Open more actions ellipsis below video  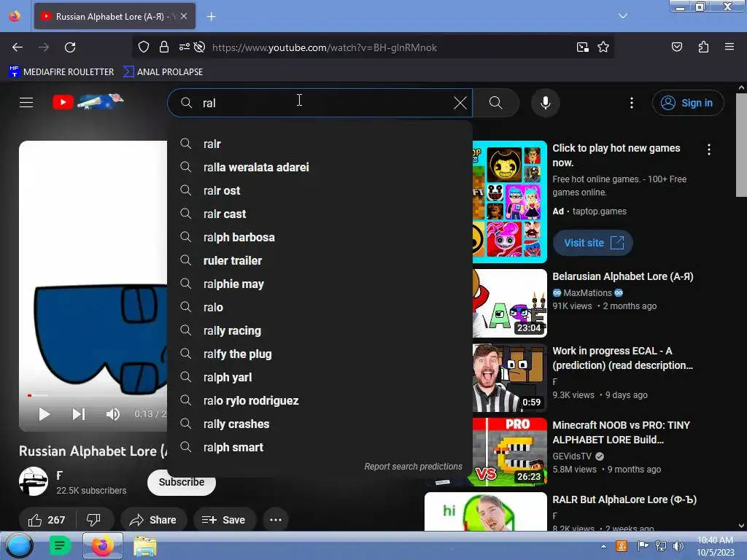[276, 520]
